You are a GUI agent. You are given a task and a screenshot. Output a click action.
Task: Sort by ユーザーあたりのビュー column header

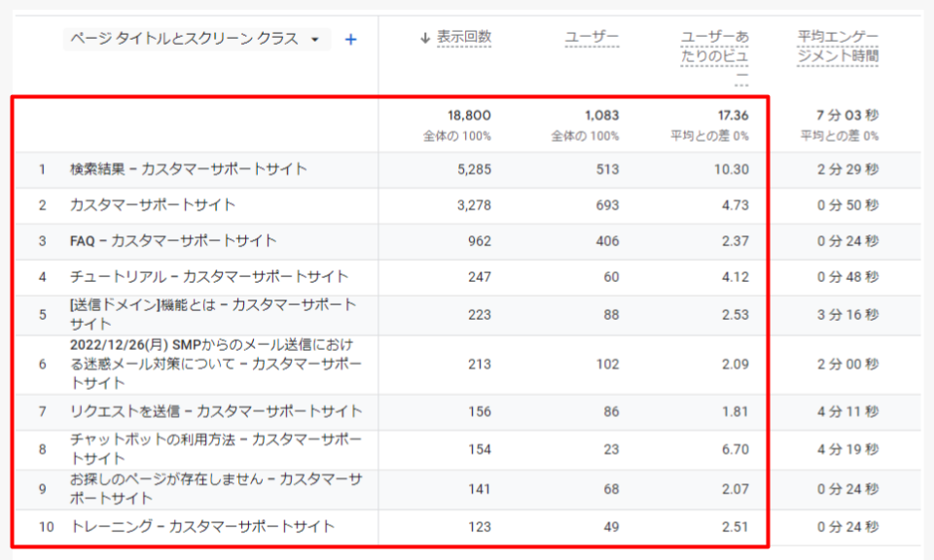[714, 56]
